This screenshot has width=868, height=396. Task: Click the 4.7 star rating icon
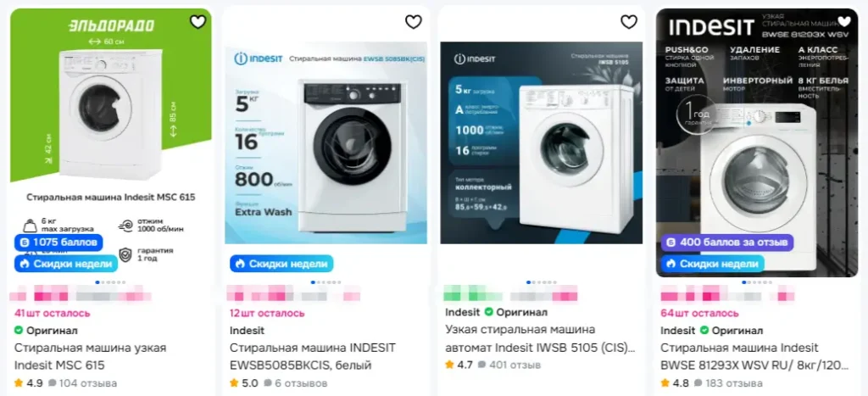449,365
